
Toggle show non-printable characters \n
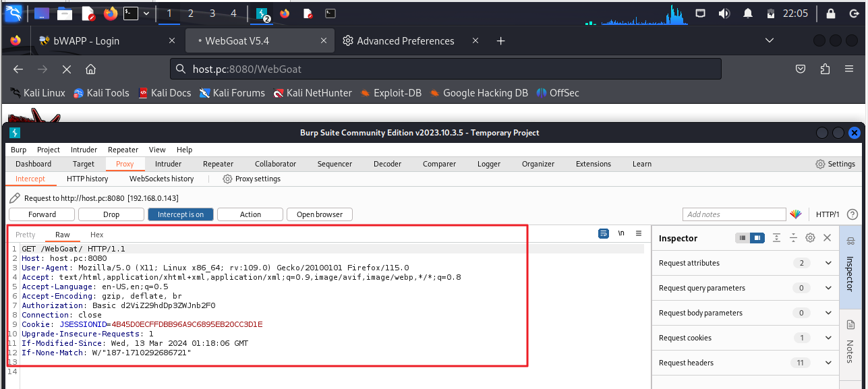pos(621,233)
